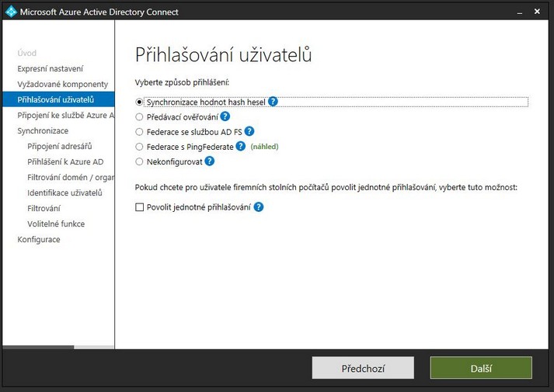Select Federace se službou AD FS option
Viewport: 554px width, 392px height.
pos(139,132)
